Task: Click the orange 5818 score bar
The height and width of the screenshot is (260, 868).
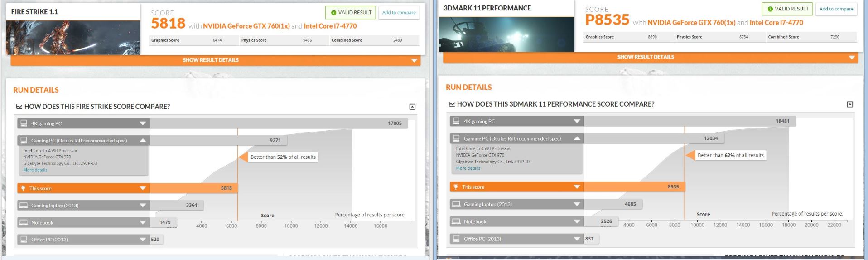Action: click(x=194, y=188)
